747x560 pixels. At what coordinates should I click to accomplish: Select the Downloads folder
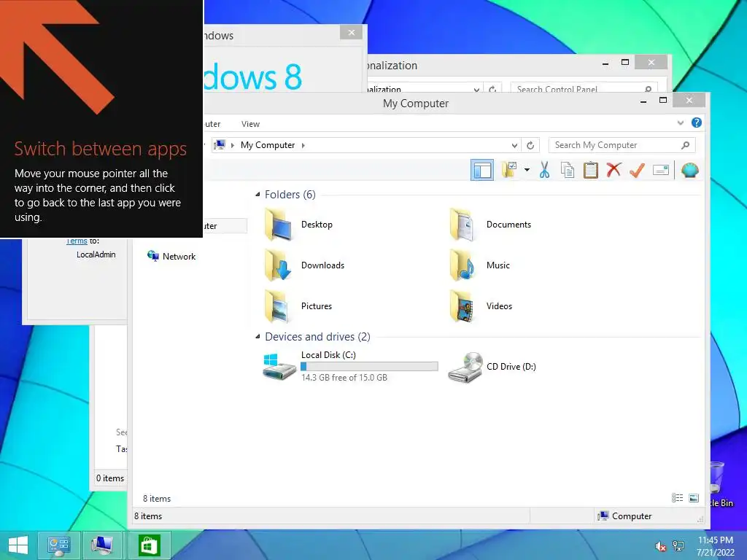[304, 265]
